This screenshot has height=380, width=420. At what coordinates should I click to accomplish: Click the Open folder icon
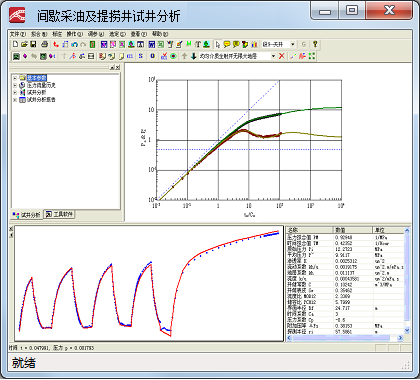[x=24, y=44]
